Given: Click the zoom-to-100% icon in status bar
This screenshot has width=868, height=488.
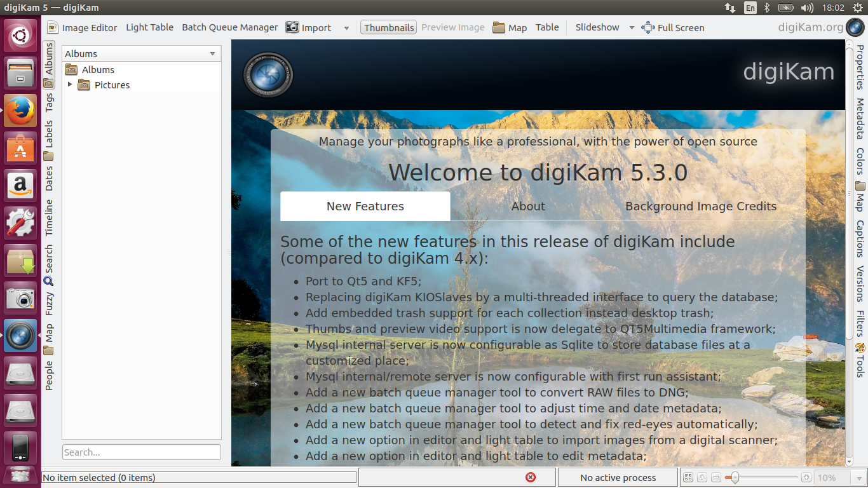Looking at the screenshot, I should click(x=702, y=477).
